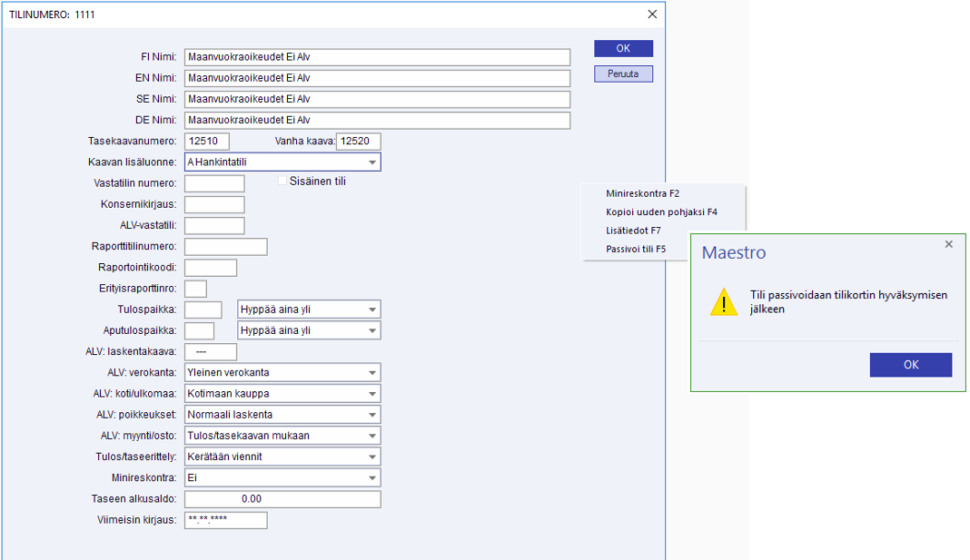970x560 pixels.
Task: Click the Vastatilin numero field
Action: (214, 184)
